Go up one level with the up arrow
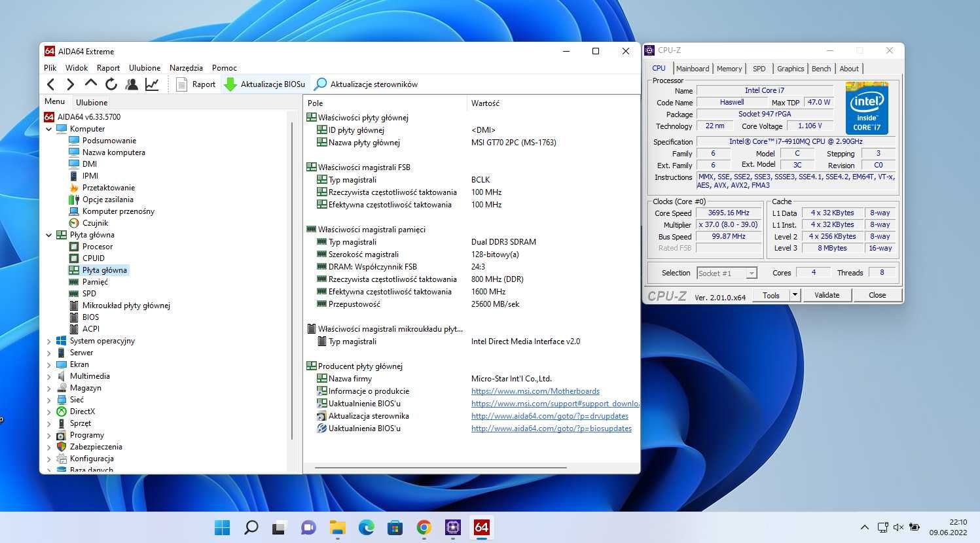Viewport: 980px width, 543px height. coord(91,84)
